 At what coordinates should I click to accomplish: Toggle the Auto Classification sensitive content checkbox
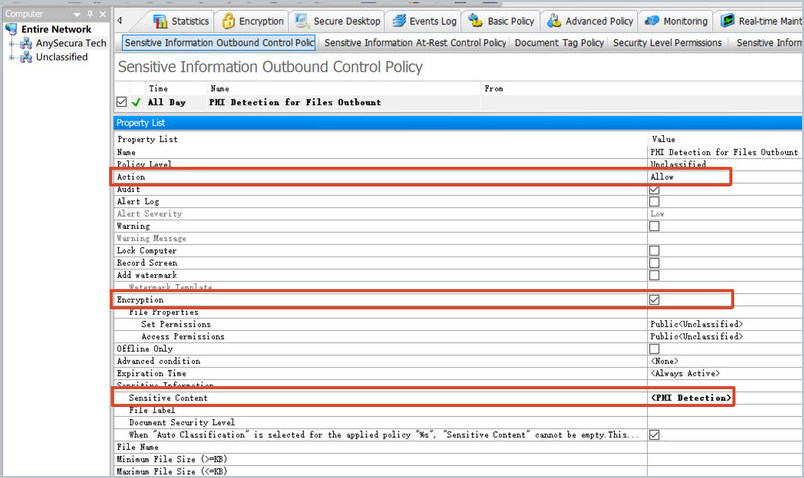(654, 435)
